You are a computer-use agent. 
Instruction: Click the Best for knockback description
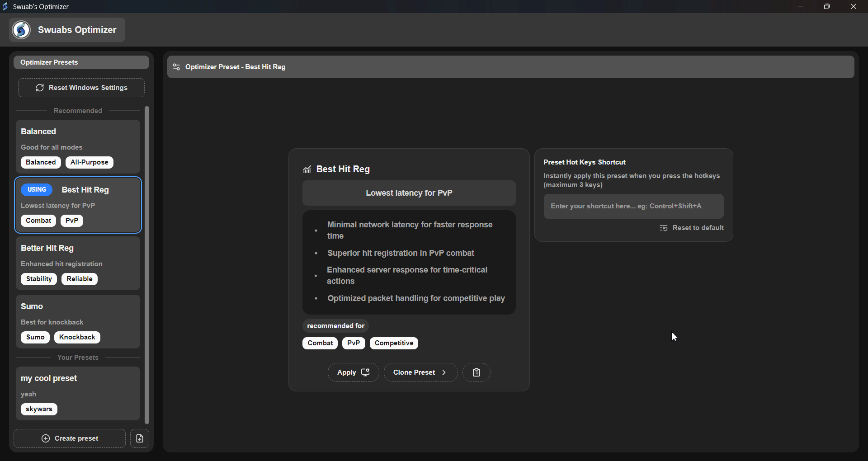(x=52, y=322)
